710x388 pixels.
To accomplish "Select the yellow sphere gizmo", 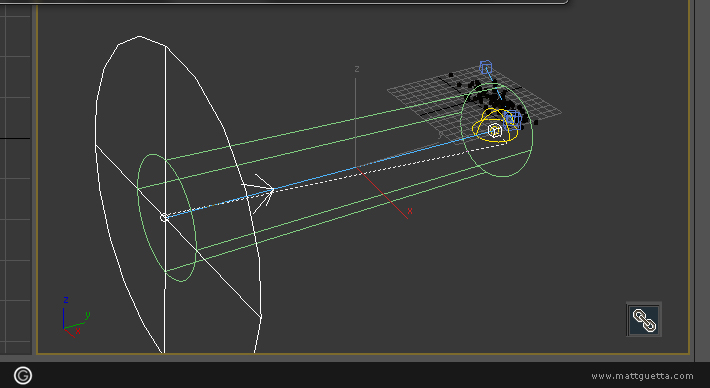I will point(494,126).
